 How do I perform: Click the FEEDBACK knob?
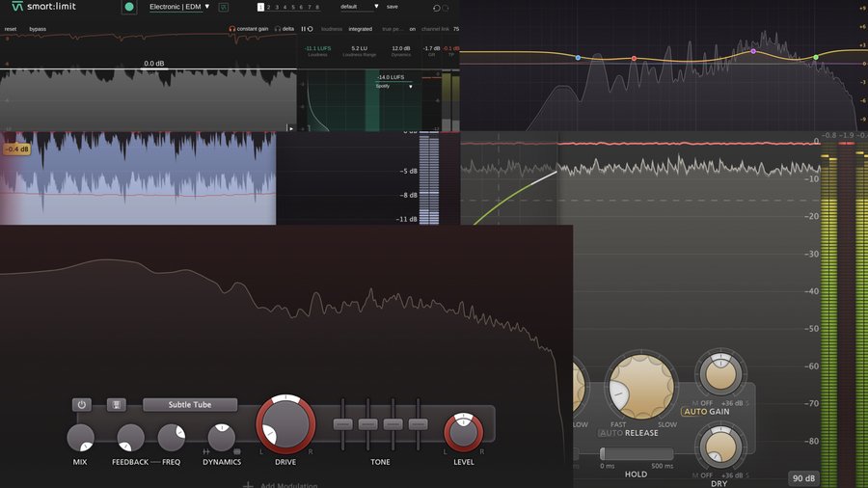click(x=130, y=437)
